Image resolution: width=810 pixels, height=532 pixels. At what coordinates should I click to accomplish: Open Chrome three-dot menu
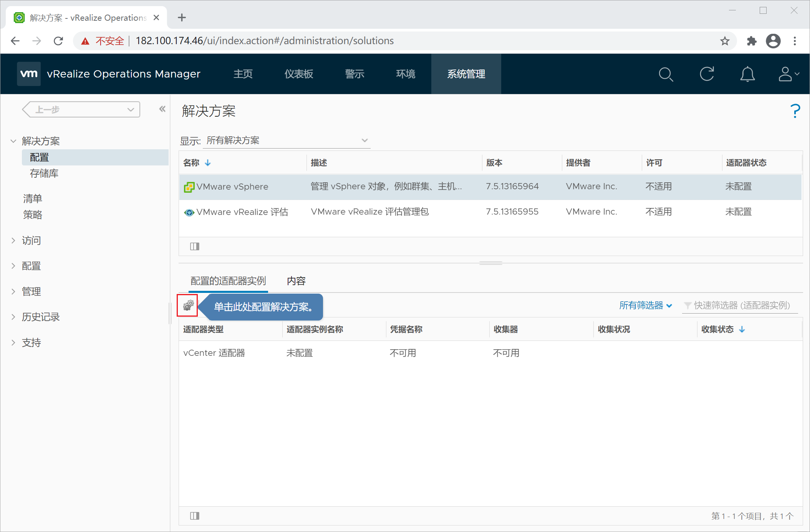795,41
